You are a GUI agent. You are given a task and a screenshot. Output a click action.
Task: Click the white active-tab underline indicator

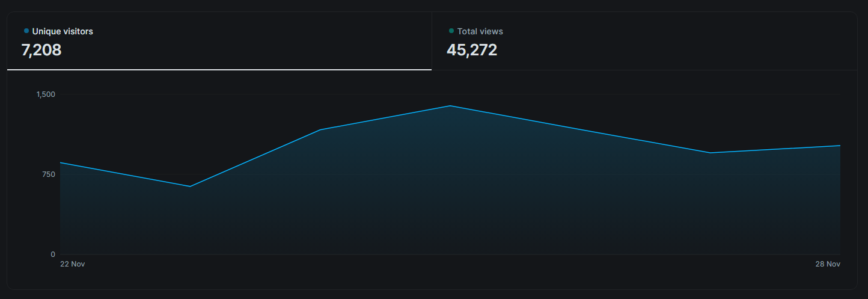point(219,70)
